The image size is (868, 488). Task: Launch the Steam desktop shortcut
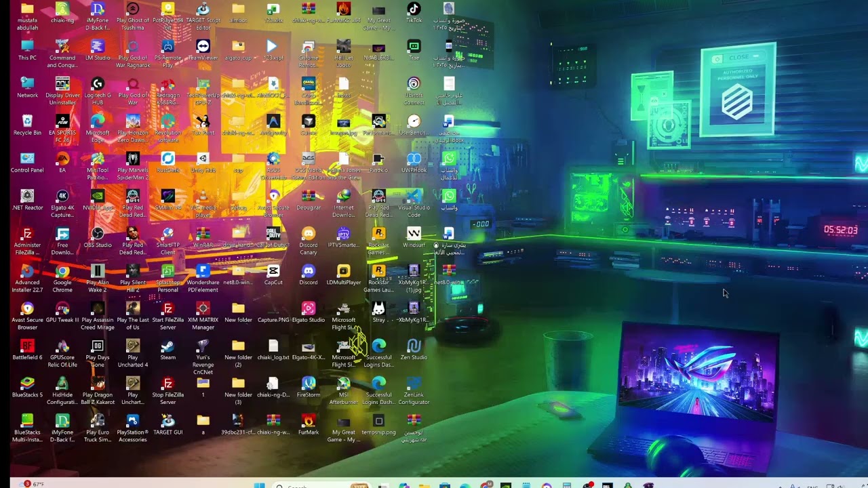[x=167, y=349]
